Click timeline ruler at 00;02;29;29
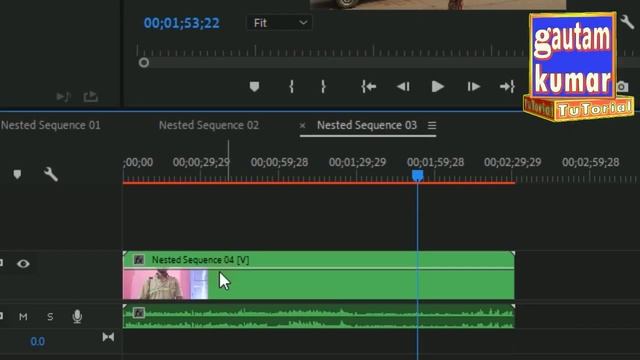Screen dimensions: 640x360 [x=513, y=162]
